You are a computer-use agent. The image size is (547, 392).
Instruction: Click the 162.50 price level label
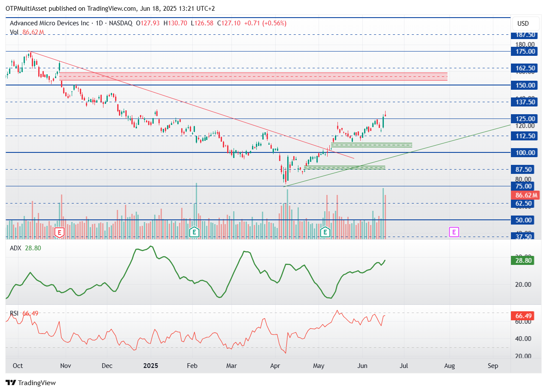coord(525,68)
